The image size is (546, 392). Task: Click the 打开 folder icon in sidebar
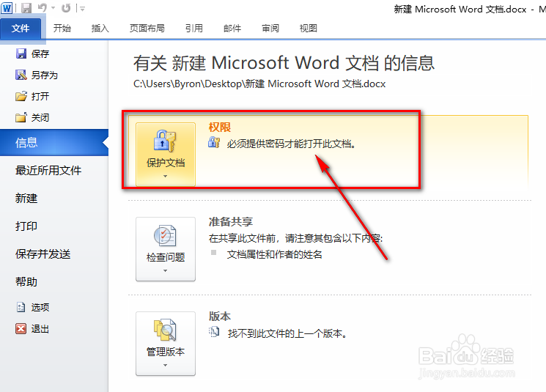coord(21,96)
